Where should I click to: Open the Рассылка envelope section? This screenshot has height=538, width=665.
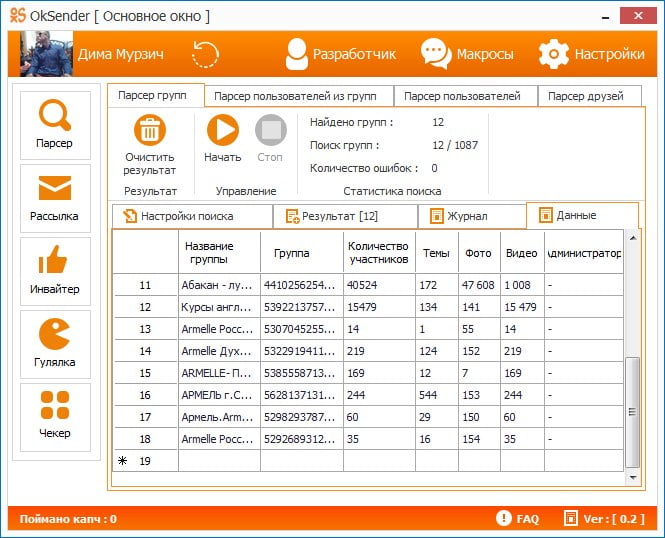pos(55,198)
